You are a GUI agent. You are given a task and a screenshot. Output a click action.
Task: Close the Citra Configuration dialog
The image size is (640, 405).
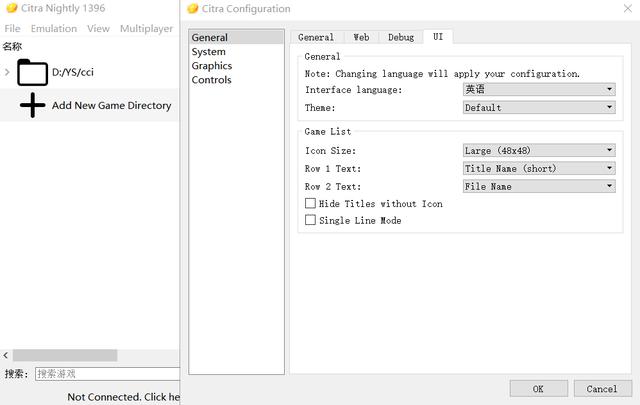(x=628, y=9)
